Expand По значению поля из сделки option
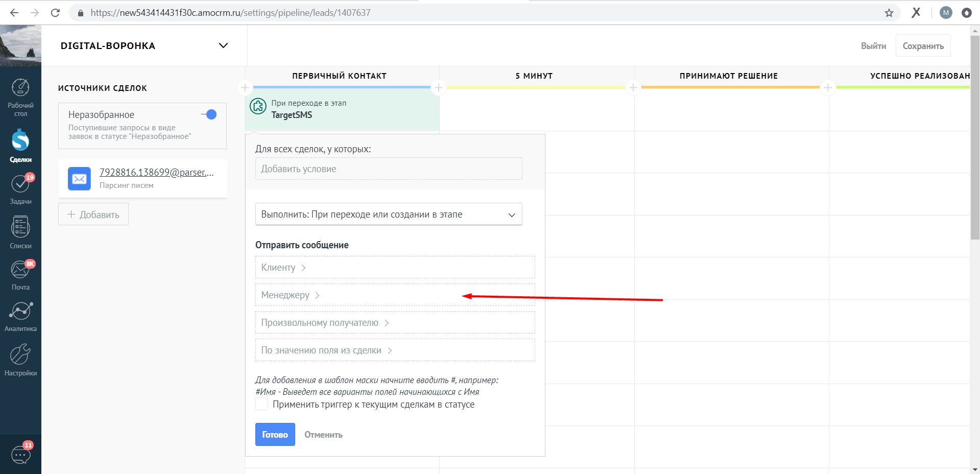 pyautogui.click(x=395, y=350)
